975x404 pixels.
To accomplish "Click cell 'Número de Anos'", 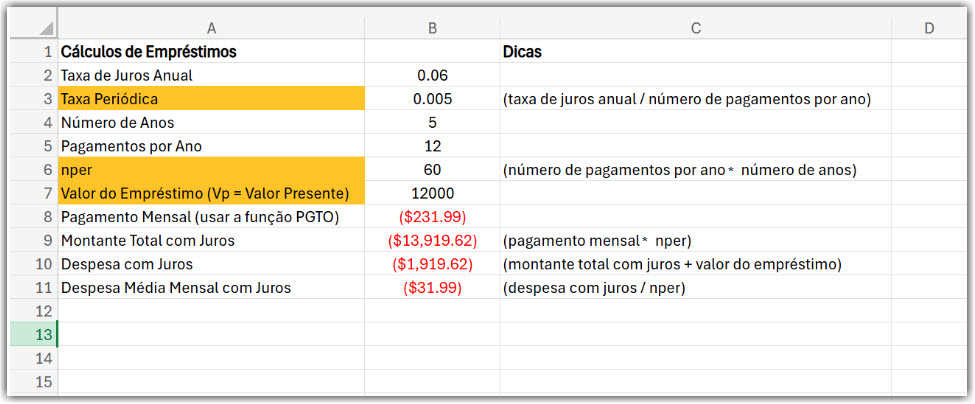I will (x=211, y=122).
